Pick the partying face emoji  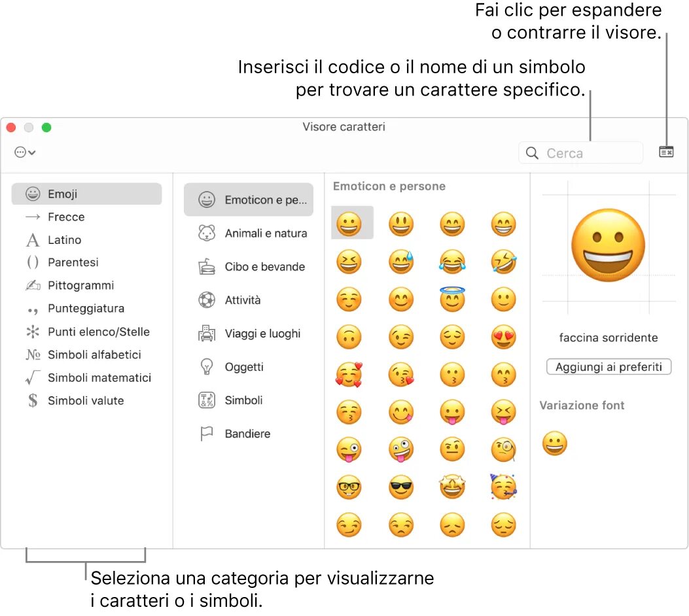504,487
